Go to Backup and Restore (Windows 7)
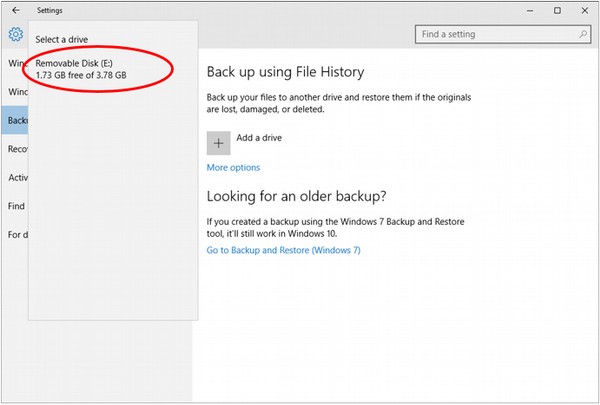This screenshot has height=405, width=600. (x=283, y=250)
